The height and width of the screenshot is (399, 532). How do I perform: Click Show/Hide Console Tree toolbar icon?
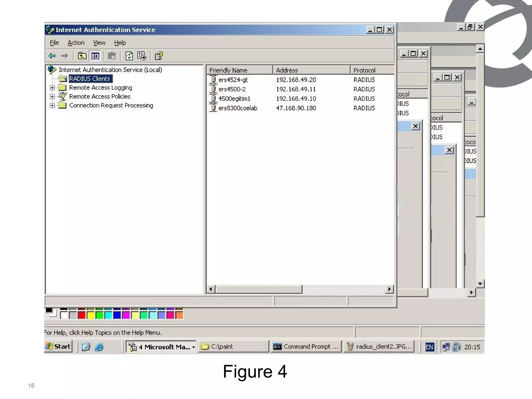pyautogui.click(x=95, y=56)
